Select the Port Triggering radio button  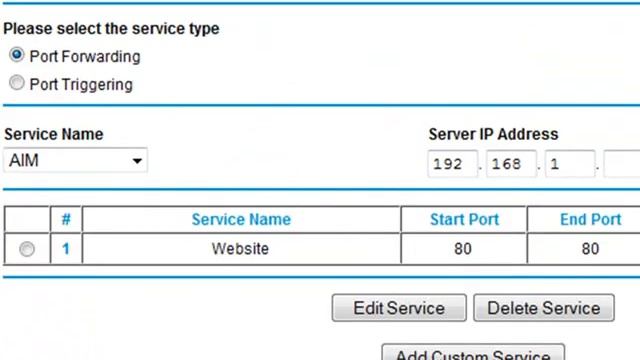tap(17, 83)
